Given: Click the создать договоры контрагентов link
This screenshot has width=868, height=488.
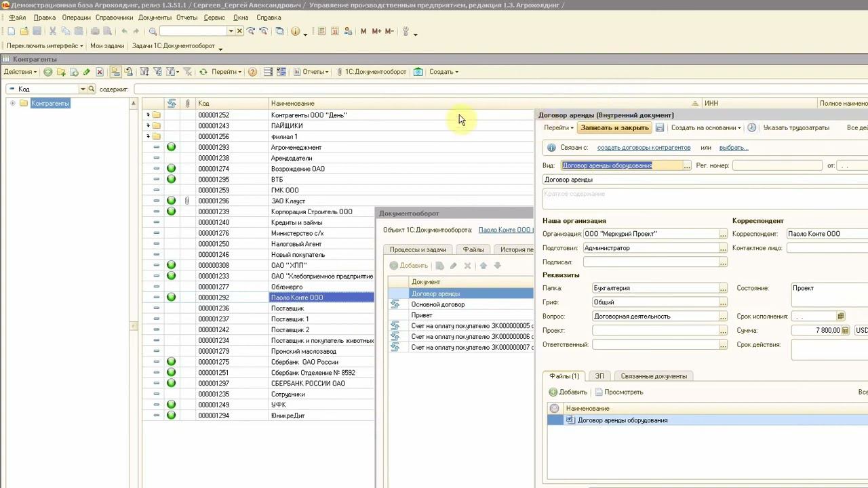Looking at the screenshot, I should click(x=644, y=148).
